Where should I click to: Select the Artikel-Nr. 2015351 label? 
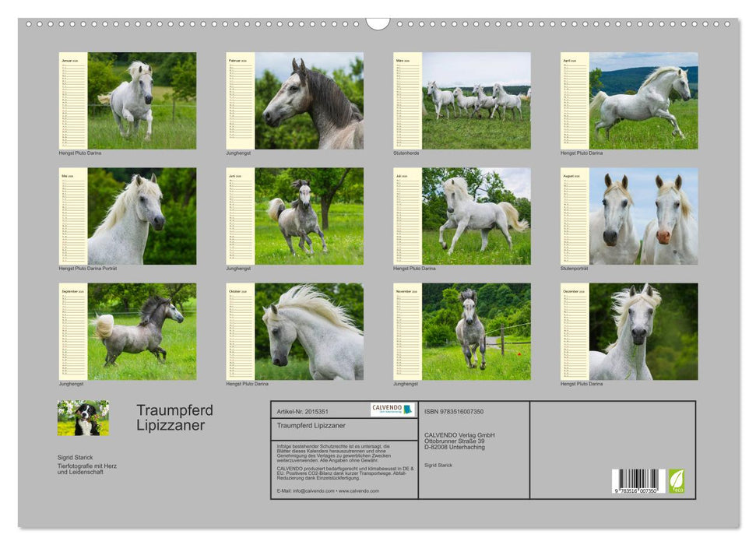(x=304, y=410)
